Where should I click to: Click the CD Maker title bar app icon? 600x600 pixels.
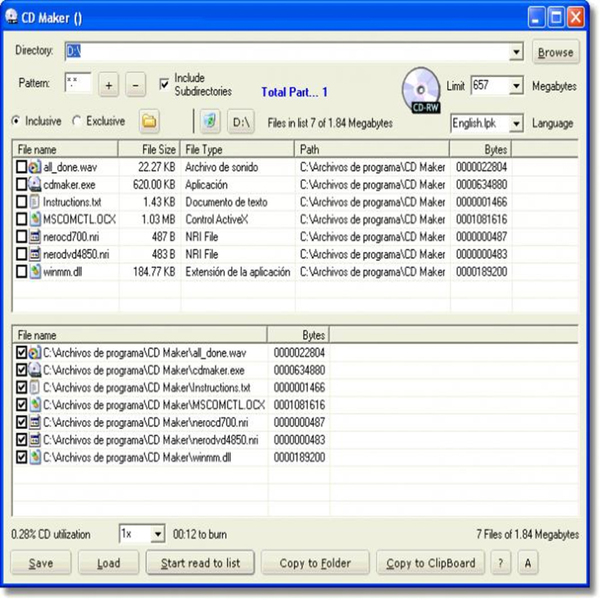pyautogui.click(x=12, y=17)
